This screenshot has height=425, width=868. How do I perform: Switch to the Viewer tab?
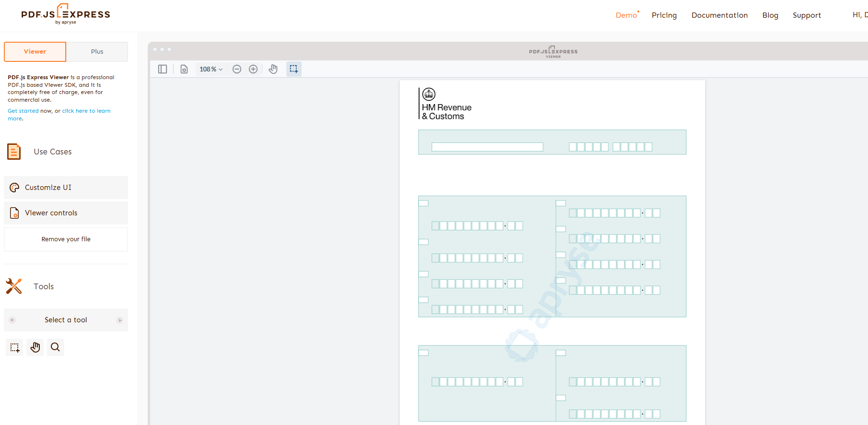click(35, 52)
